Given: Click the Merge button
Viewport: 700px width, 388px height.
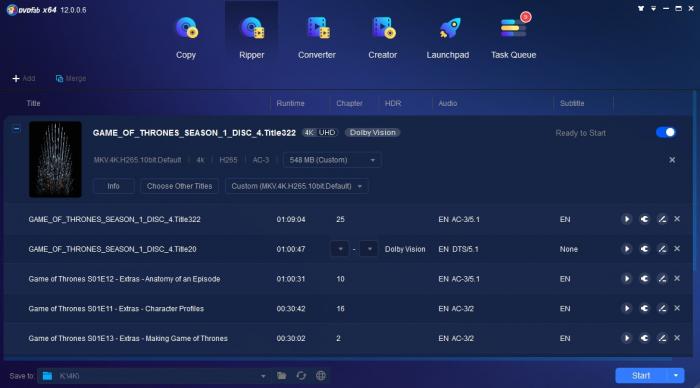Looking at the screenshot, I should (71, 79).
